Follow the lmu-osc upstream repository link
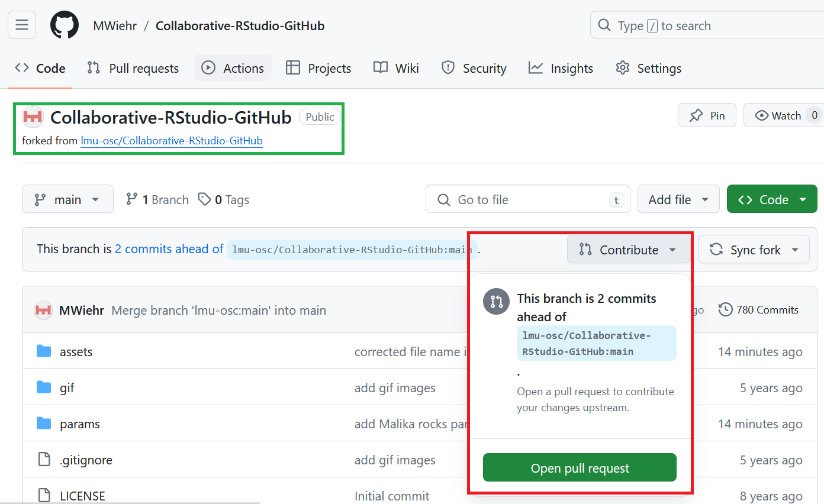The width and height of the screenshot is (824, 504). (172, 141)
